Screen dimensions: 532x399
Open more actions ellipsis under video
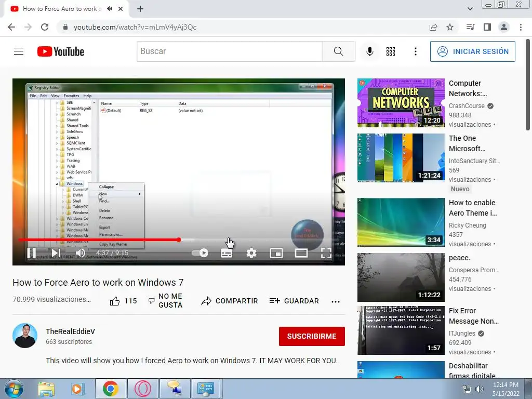click(336, 302)
